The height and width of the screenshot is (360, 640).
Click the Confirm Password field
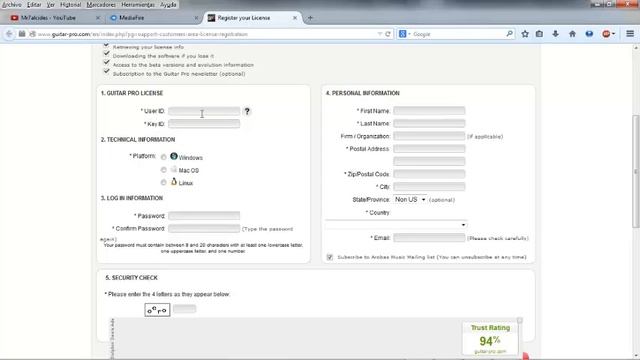click(204, 229)
